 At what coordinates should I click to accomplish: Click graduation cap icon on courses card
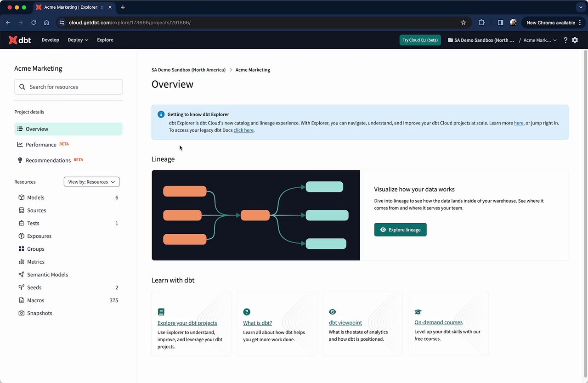point(418,312)
